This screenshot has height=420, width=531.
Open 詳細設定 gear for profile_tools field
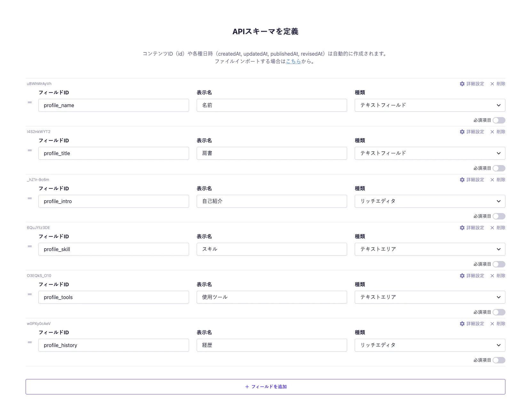pos(472,276)
